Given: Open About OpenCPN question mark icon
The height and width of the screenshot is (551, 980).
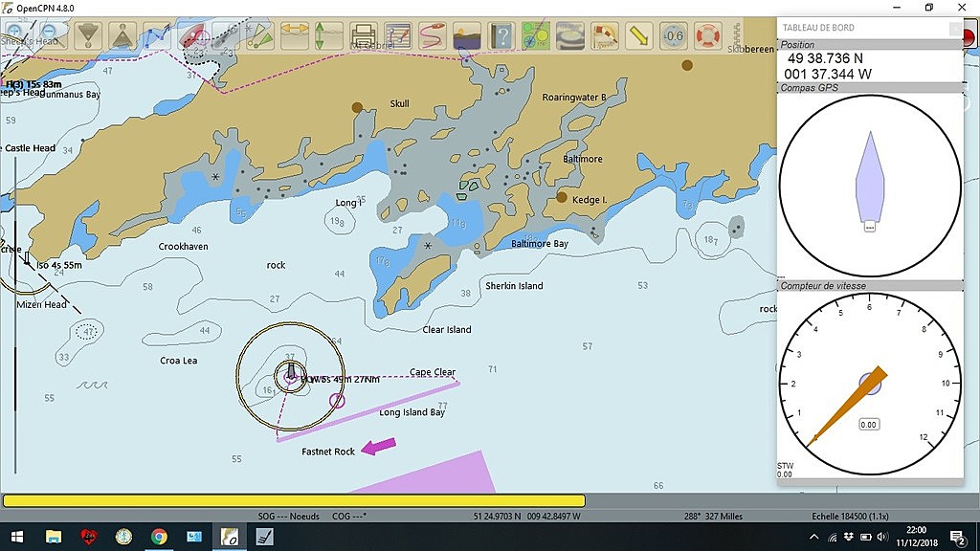Looking at the screenshot, I should click(501, 35).
